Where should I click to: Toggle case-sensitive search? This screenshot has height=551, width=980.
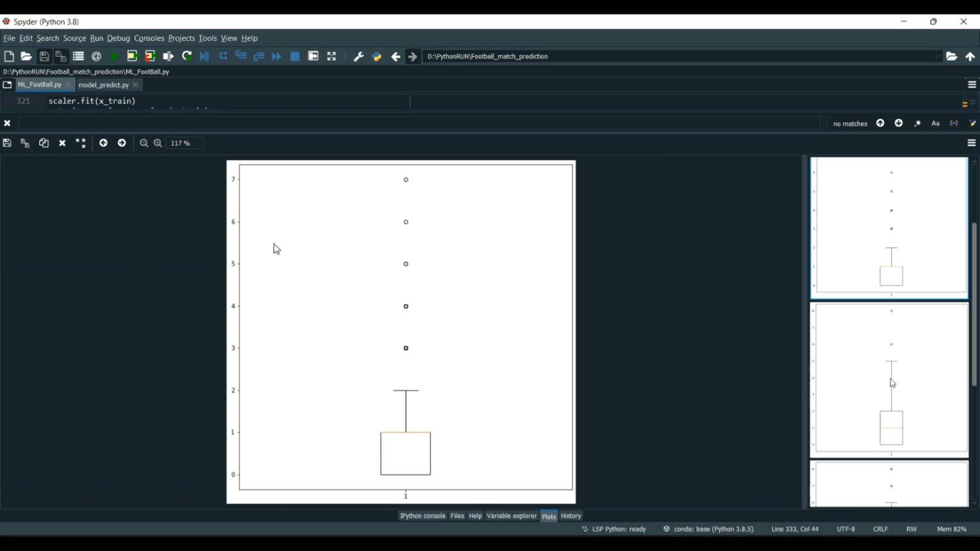click(x=936, y=123)
